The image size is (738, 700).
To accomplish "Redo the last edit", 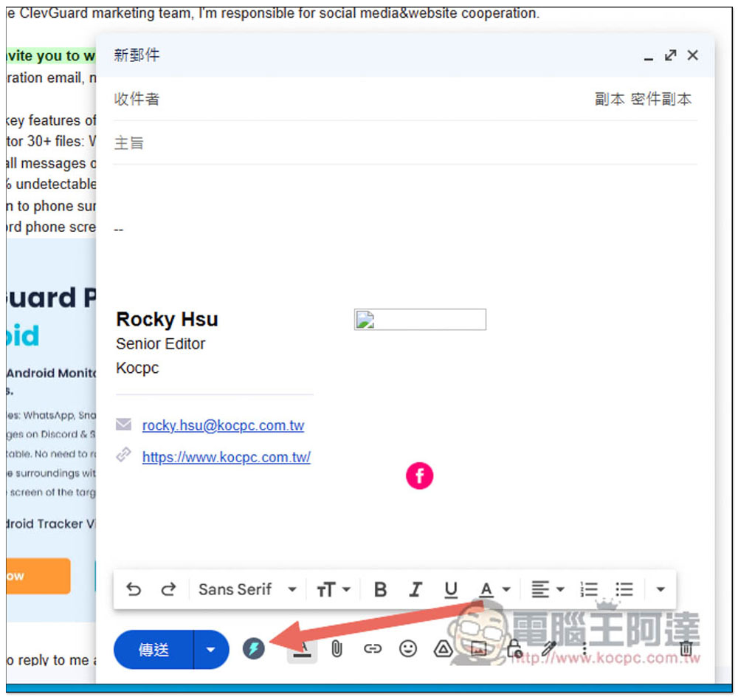I will (x=168, y=589).
